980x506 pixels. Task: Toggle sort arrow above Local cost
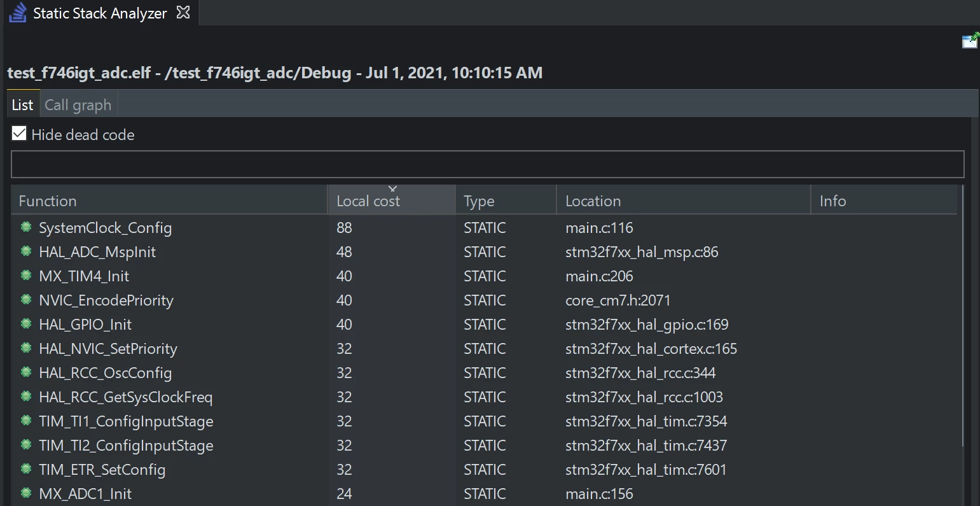pos(392,188)
